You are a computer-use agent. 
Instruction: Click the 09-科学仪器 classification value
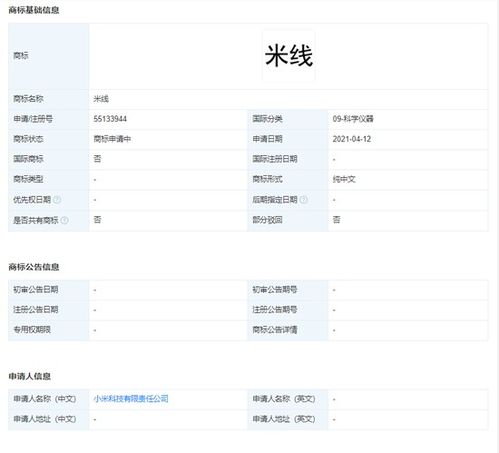tap(353, 119)
